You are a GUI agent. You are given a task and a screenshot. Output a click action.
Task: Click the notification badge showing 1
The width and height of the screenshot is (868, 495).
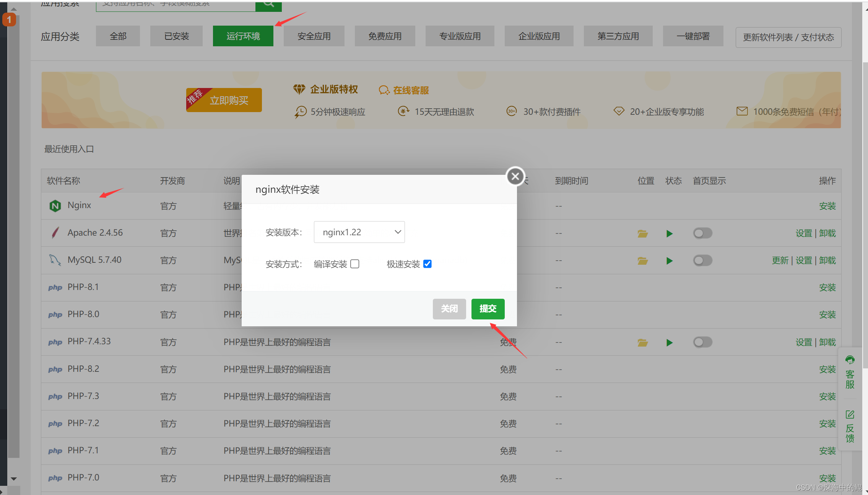click(9, 20)
